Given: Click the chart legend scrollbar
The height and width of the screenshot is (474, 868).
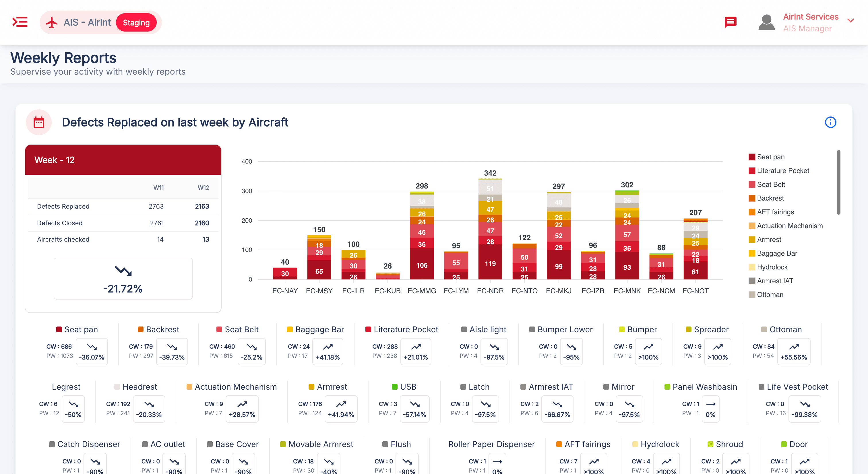Looking at the screenshot, I should [838, 182].
